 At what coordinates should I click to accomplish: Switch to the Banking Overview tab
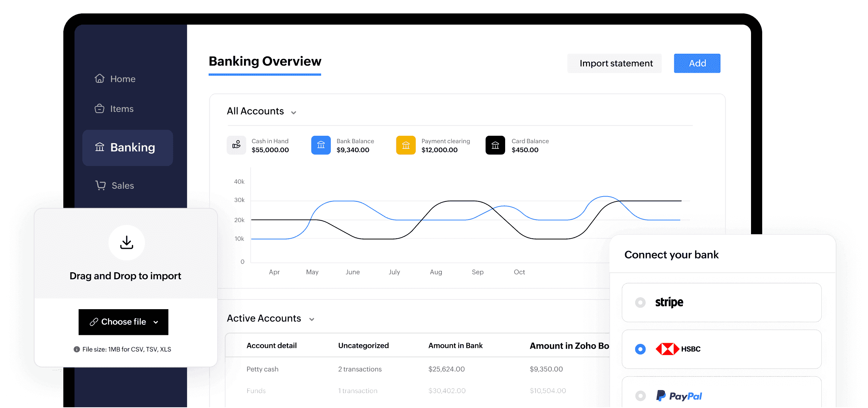(264, 61)
